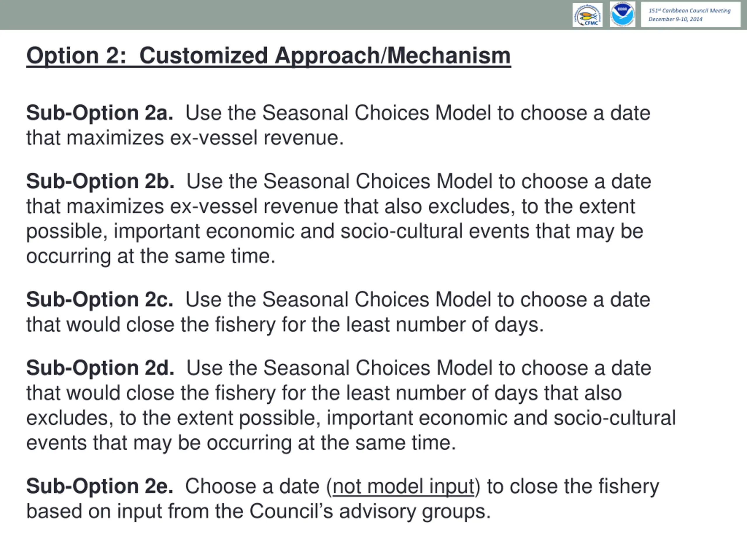
Task: Click the NOAA circular logo
Action: tap(622, 14)
